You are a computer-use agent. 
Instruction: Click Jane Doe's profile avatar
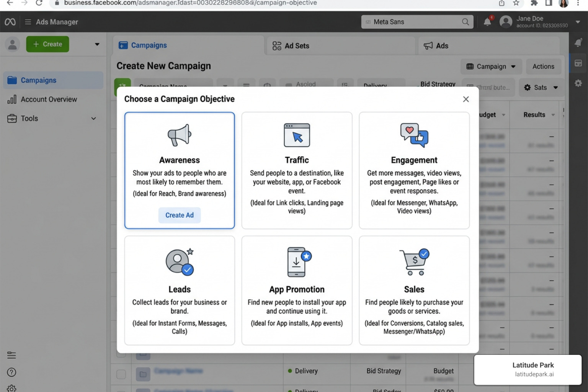(506, 22)
